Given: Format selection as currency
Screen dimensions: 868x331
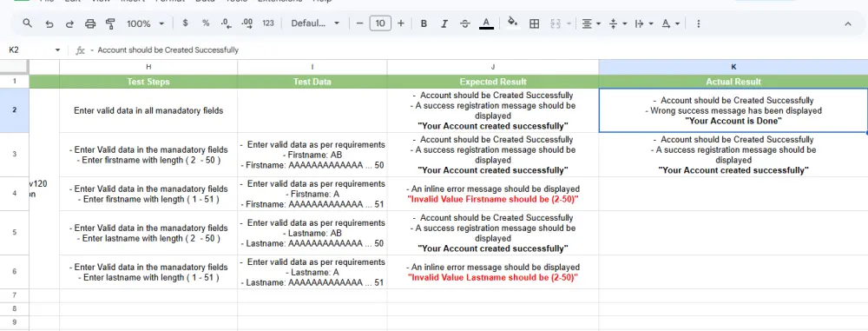Looking at the screenshot, I should [x=185, y=23].
